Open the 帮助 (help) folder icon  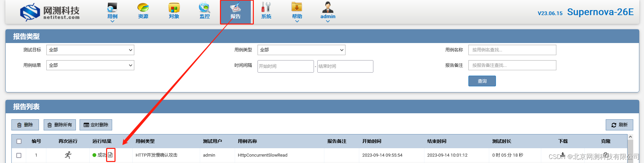(297, 7)
